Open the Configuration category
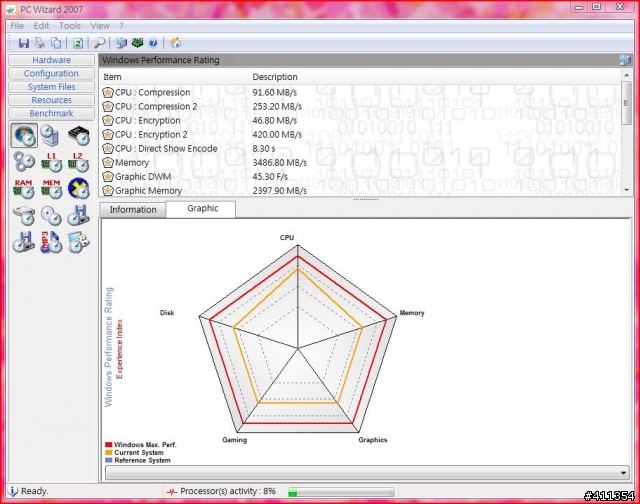The height and width of the screenshot is (504, 640). click(x=51, y=73)
